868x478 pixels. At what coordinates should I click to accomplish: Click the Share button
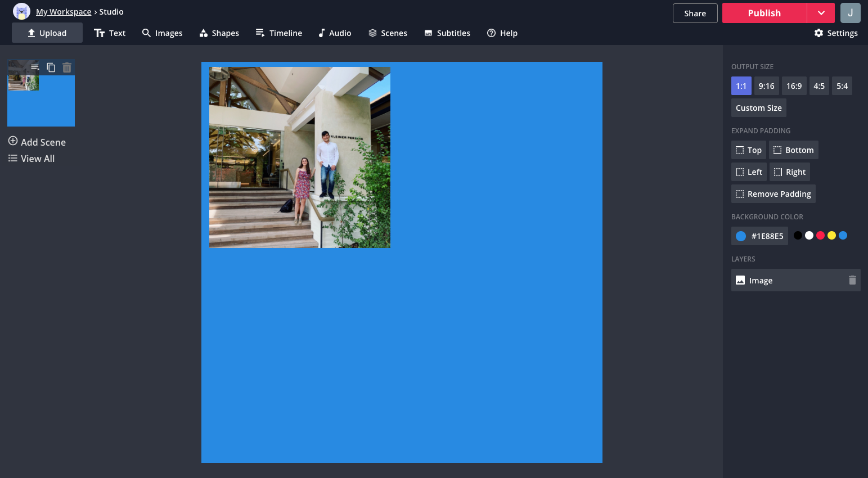[695, 13]
